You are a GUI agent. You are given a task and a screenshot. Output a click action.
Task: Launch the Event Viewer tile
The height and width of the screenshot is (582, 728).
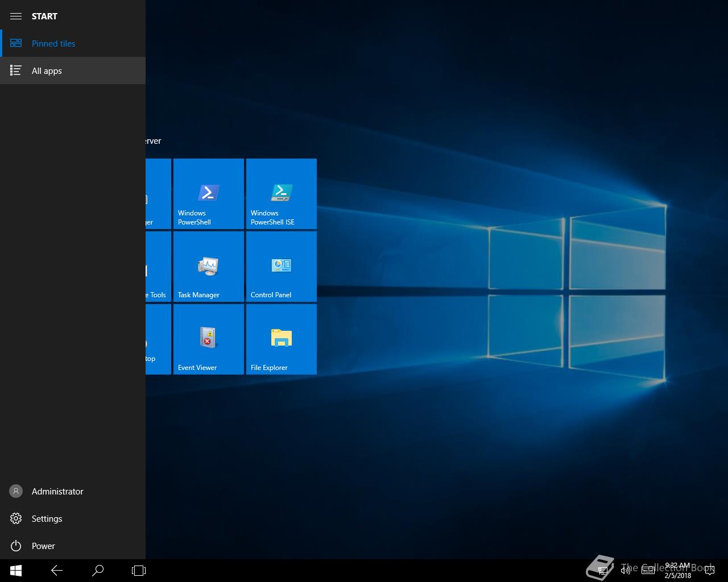(209, 339)
